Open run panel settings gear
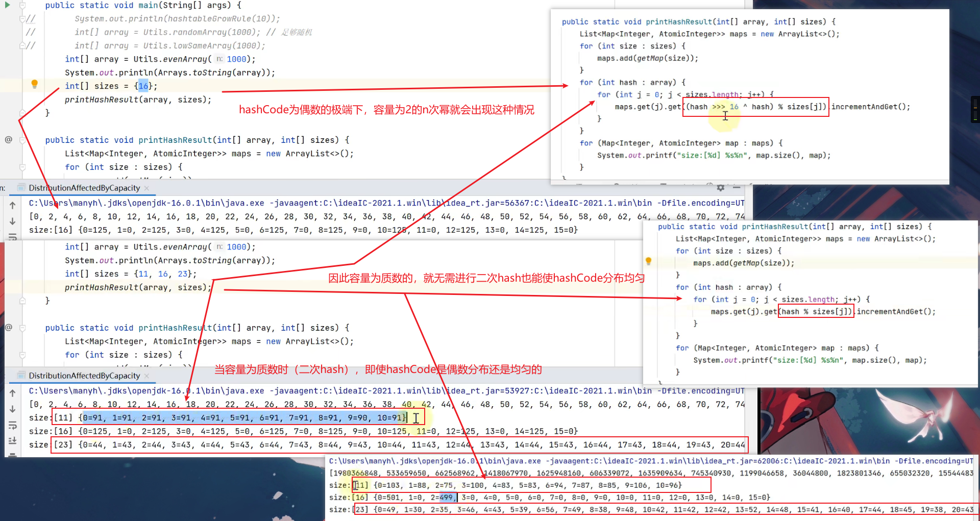The width and height of the screenshot is (980, 521). point(720,188)
